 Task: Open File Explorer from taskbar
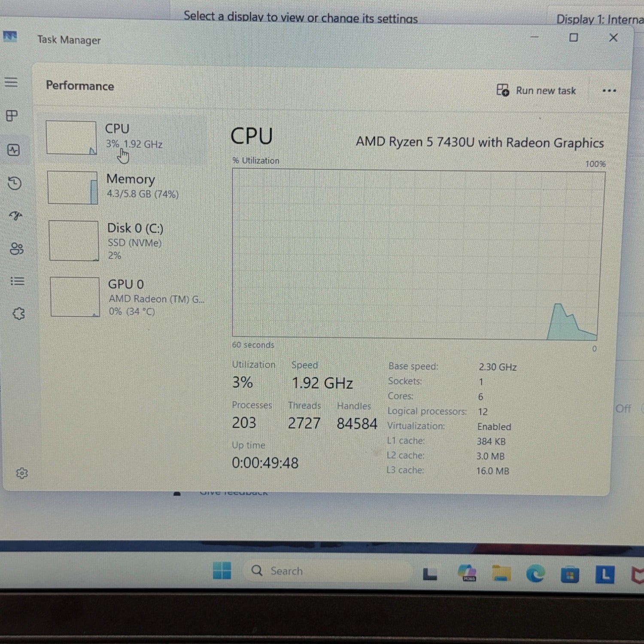click(x=501, y=573)
